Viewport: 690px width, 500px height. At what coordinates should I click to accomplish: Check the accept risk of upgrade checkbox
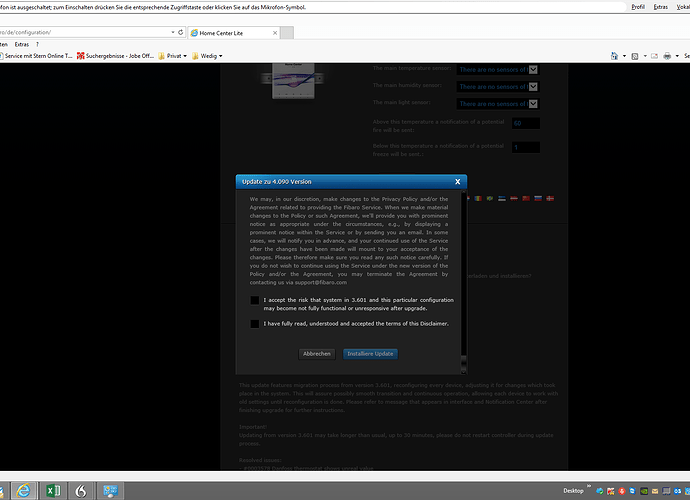pos(254,300)
